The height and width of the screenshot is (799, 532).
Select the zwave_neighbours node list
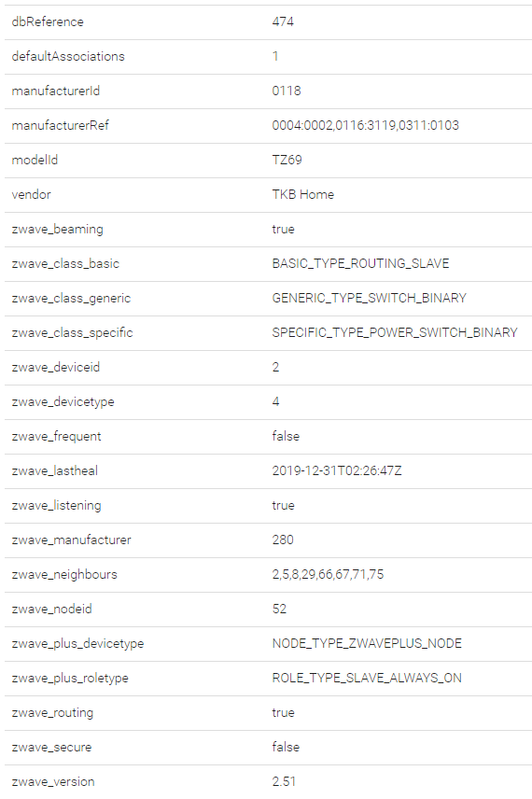(329, 575)
